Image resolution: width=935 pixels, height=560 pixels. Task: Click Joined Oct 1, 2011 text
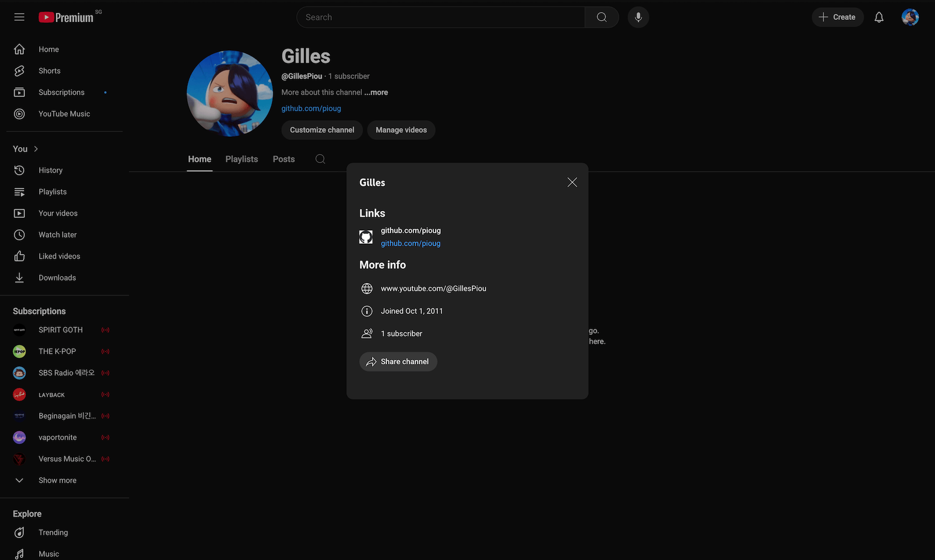coord(412,311)
